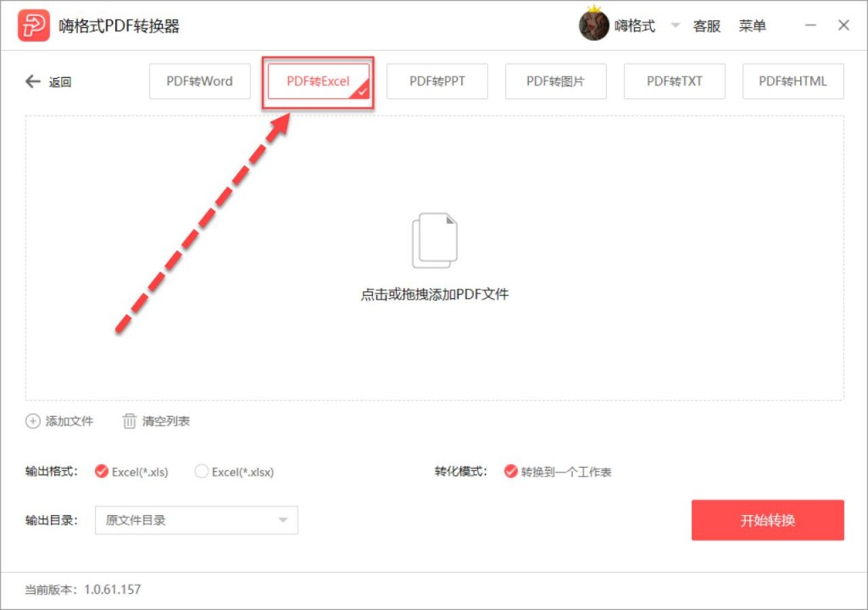Image resolution: width=868 pixels, height=610 pixels.
Task: Close the converter window
Action: pyautogui.click(x=843, y=25)
